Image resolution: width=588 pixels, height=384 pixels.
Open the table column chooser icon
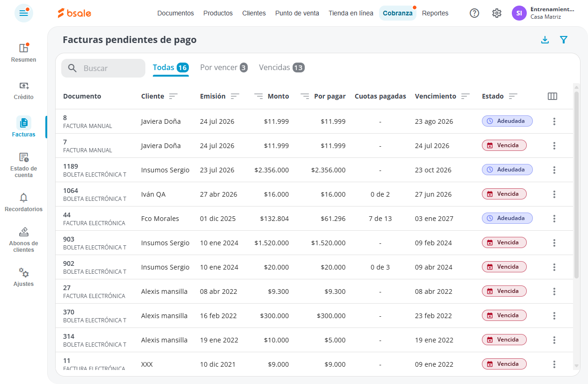[x=552, y=96]
